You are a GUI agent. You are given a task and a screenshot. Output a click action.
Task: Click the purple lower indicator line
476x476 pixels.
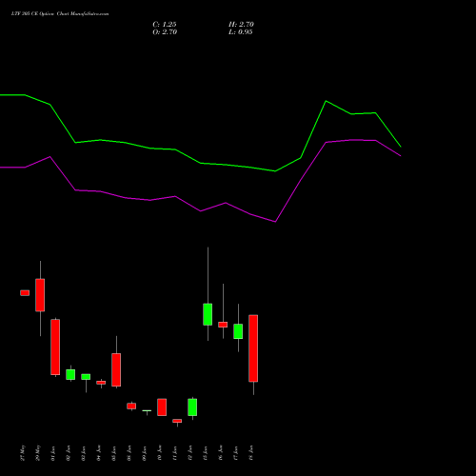(x=200, y=210)
